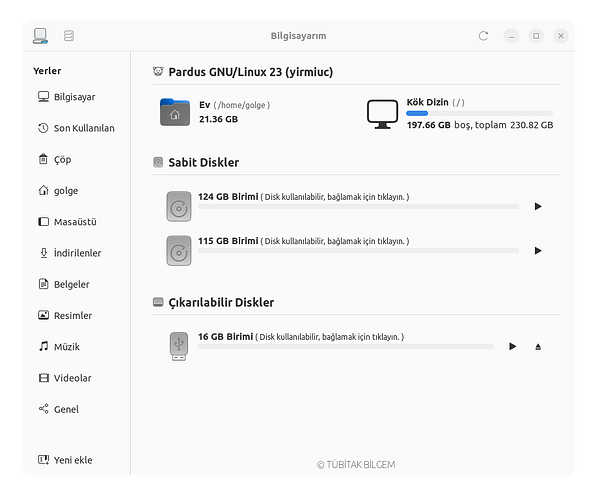Click the Sabit Diskler section icon
Image resolution: width=598 pixels, height=500 pixels.
pyautogui.click(x=158, y=162)
